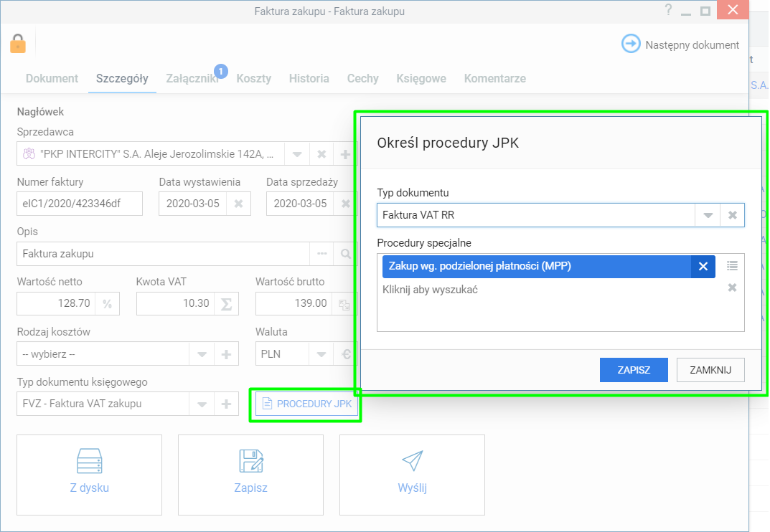Click the Z dysku button
This screenshot has height=532, width=770.
[90, 475]
